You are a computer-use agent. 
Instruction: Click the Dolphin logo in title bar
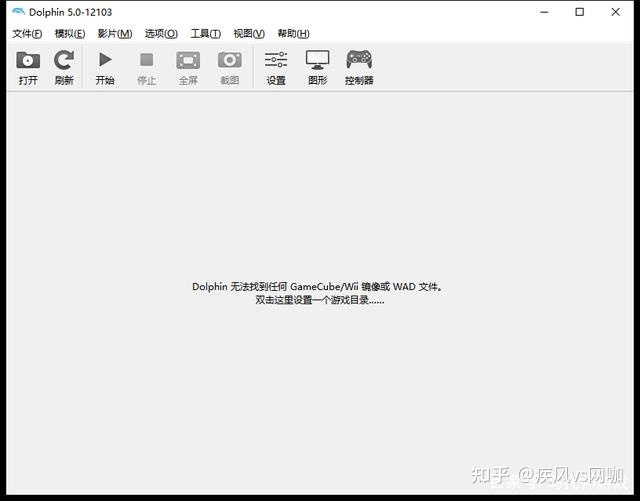pos(18,12)
